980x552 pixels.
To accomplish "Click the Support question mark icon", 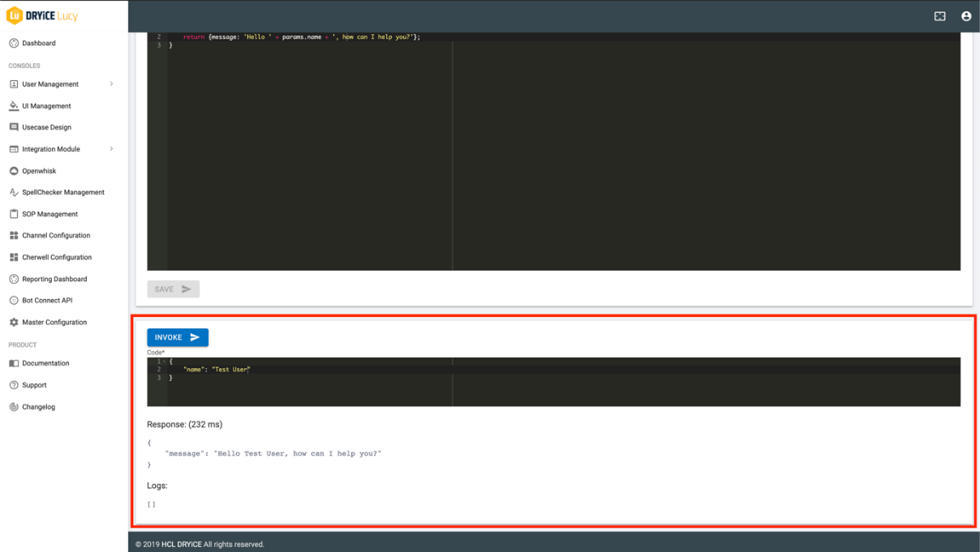I will [14, 385].
